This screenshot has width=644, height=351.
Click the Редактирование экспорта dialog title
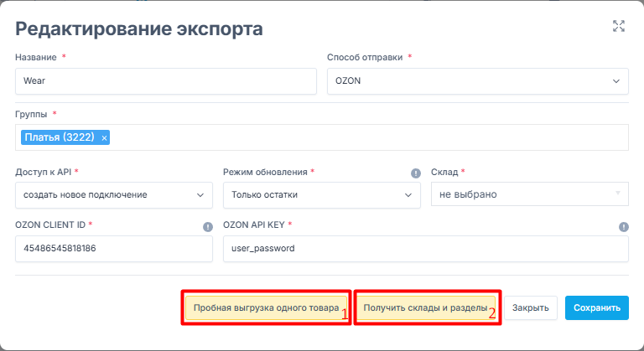[139, 28]
